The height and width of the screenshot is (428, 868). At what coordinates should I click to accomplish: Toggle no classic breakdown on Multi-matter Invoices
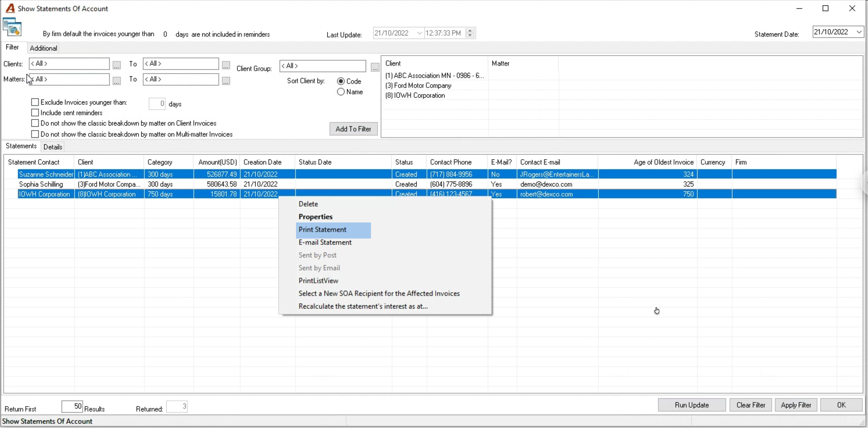(35, 134)
